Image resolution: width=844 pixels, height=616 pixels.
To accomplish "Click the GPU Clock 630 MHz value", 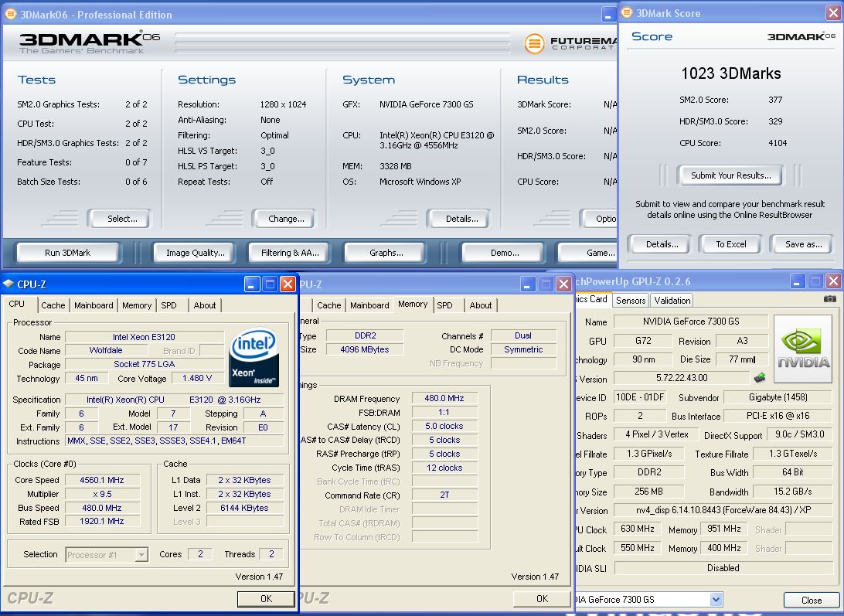I will pyautogui.click(x=638, y=529).
